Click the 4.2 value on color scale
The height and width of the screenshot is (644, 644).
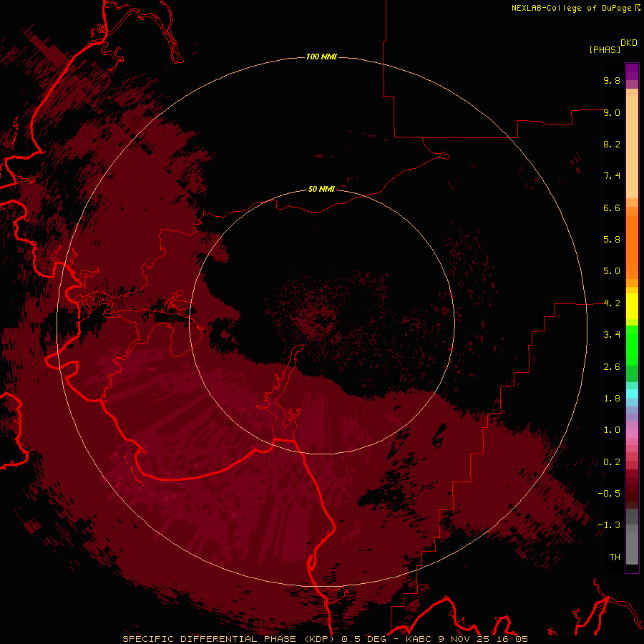pos(612,303)
